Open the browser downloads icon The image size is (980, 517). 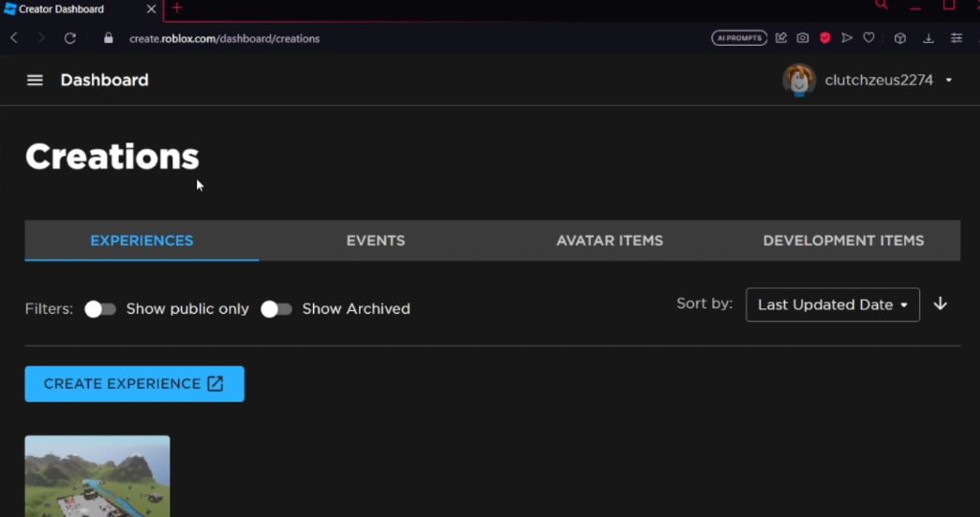coord(928,38)
